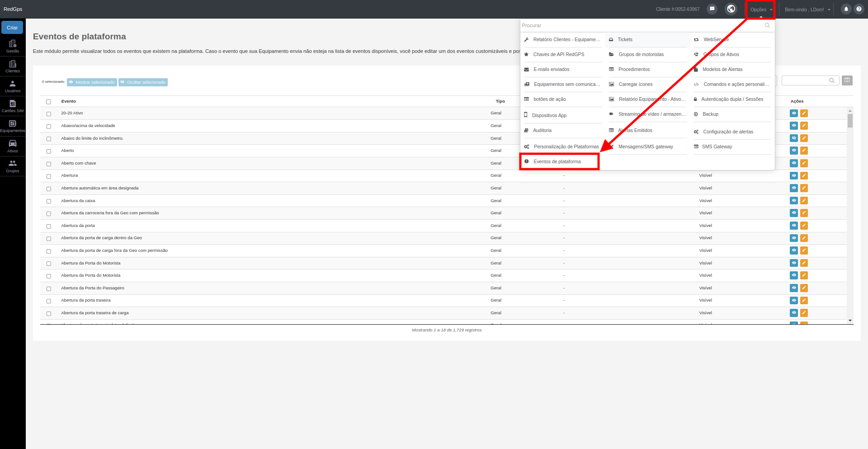Open the help question mark icon
Screen dimensions: 868x449
tap(859, 9)
